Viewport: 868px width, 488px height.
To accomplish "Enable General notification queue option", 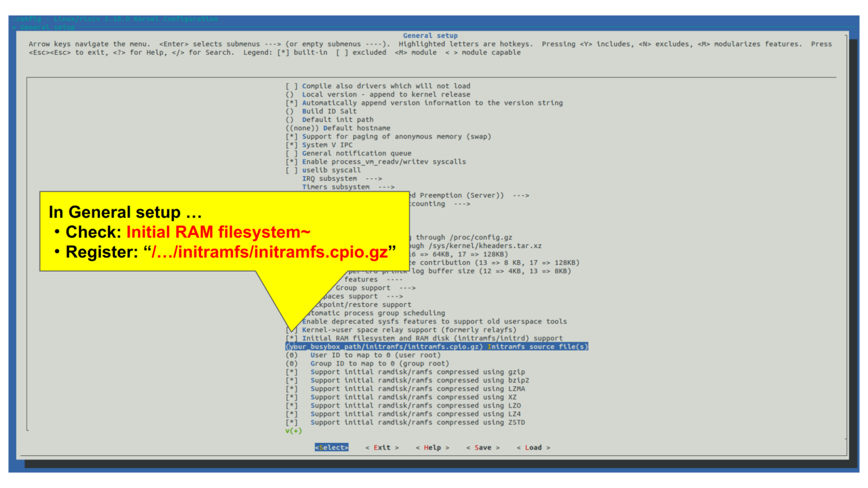I will (x=356, y=153).
